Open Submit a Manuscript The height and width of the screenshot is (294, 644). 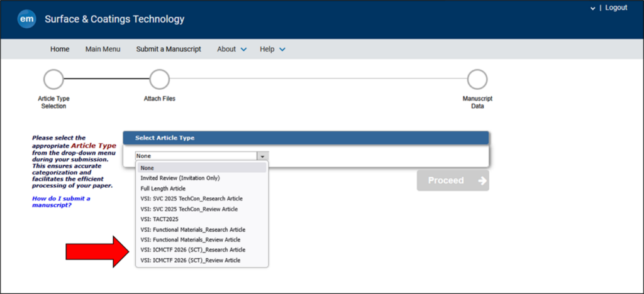pos(169,49)
